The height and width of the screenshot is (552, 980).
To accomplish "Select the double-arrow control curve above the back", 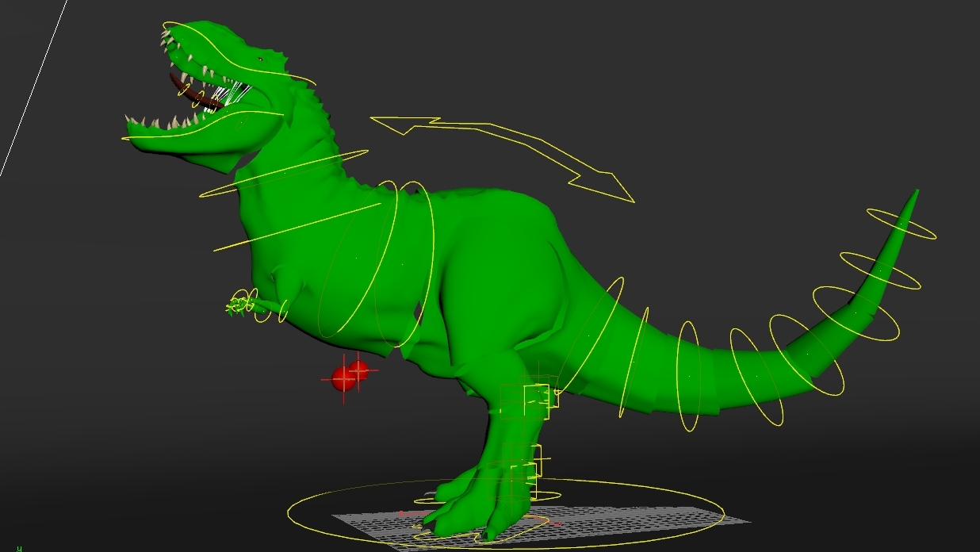I will 502,159.
